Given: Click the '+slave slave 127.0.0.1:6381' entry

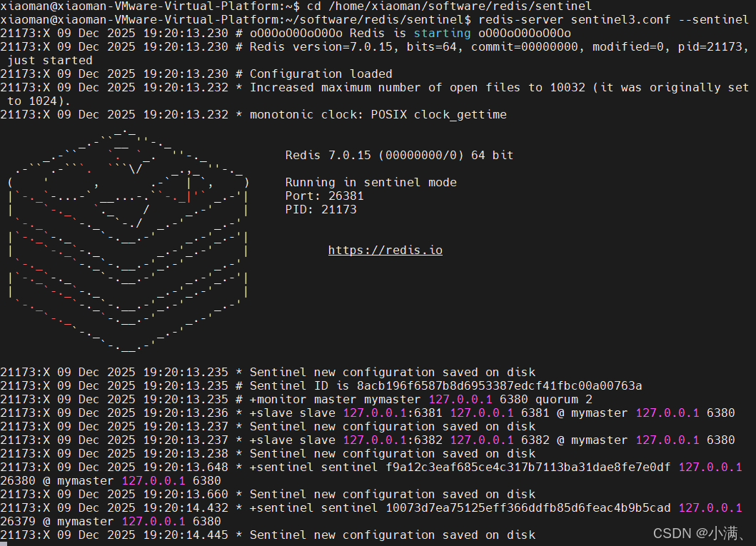Looking at the screenshot, I should tap(346, 413).
